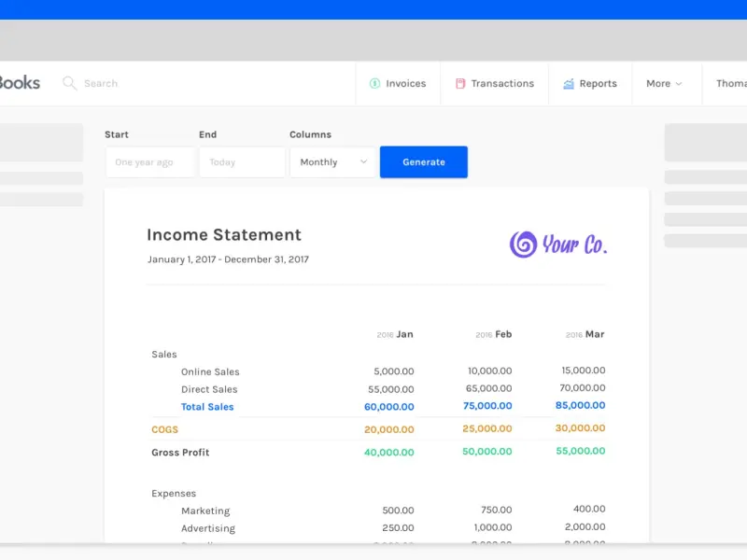Click the Mar column header
Screen dimensions: 747x560
594,334
